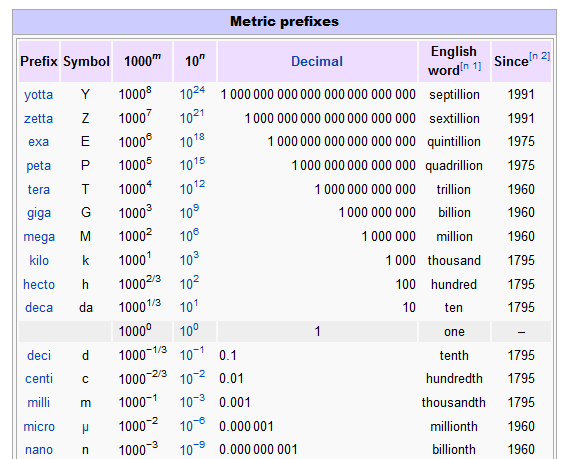Open the 10^3 power link
The width and height of the screenshot is (564, 459).
pyautogui.click(x=189, y=259)
